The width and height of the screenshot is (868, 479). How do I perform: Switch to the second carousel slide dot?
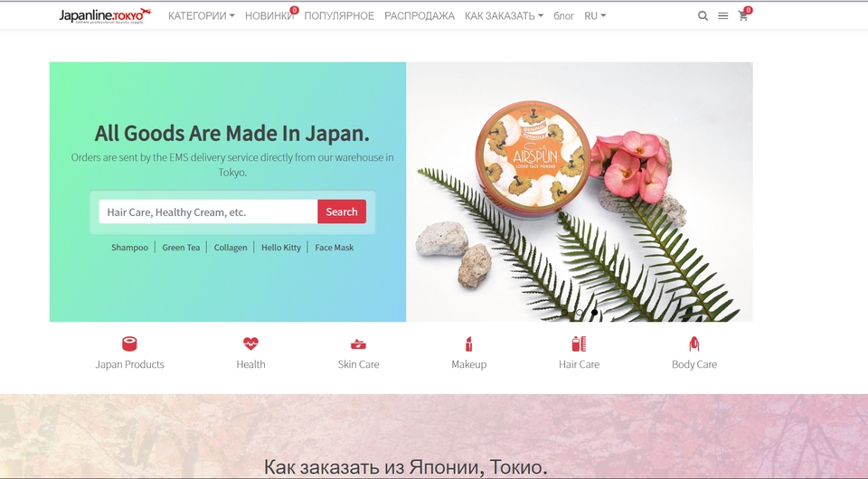tap(579, 313)
